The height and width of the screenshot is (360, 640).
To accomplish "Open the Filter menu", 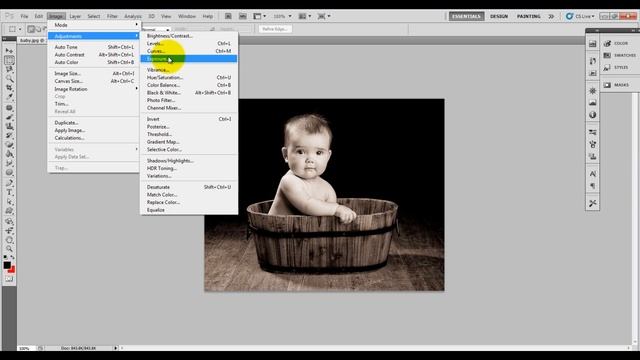I will point(112,16).
